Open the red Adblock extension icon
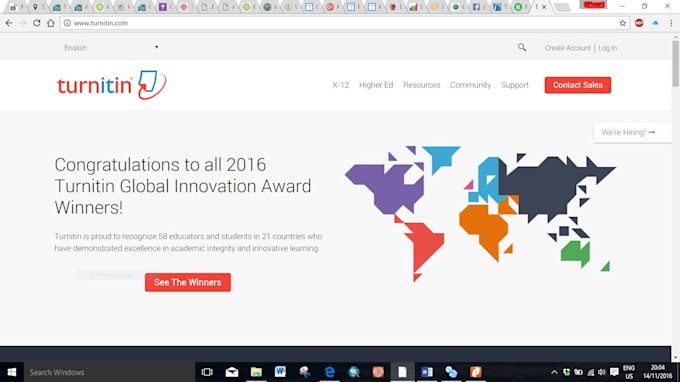Image resolution: width=680 pixels, height=382 pixels. [x=639, y=23]
